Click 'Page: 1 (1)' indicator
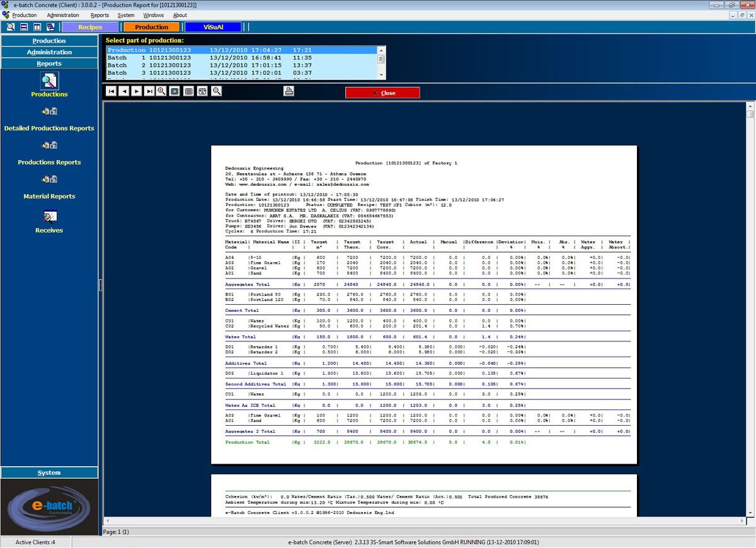This screenshot has height=548, width=756. pos(116,532)
